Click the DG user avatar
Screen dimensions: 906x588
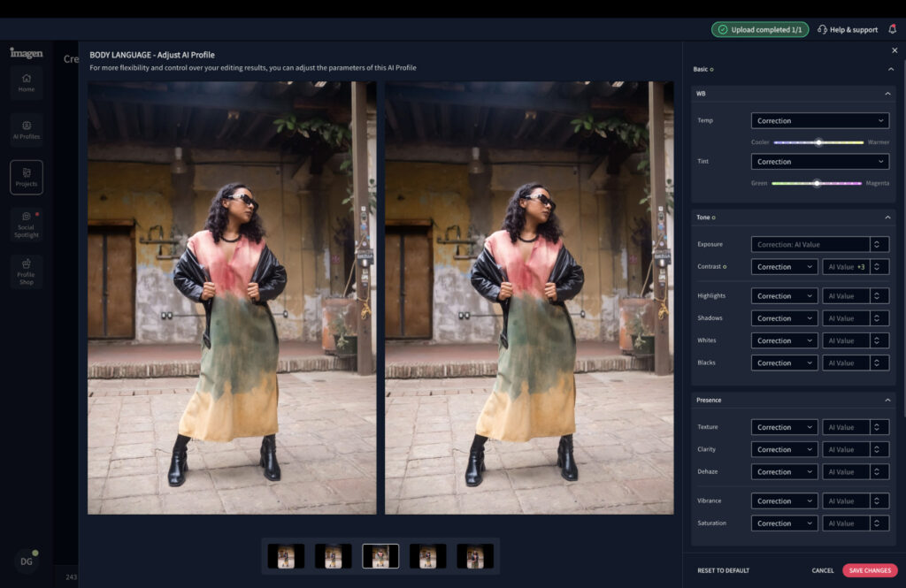pos(27,561)
